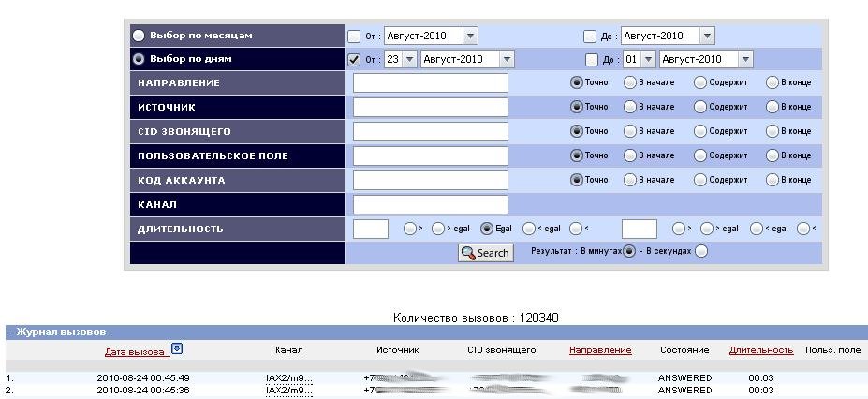Select Точно for Код аккаунта
Image resolution: width=868 pixels, height=399 pixels.
(577, 180)
